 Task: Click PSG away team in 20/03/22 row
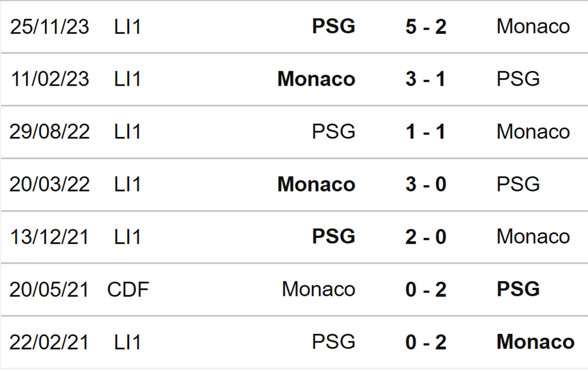518,184
